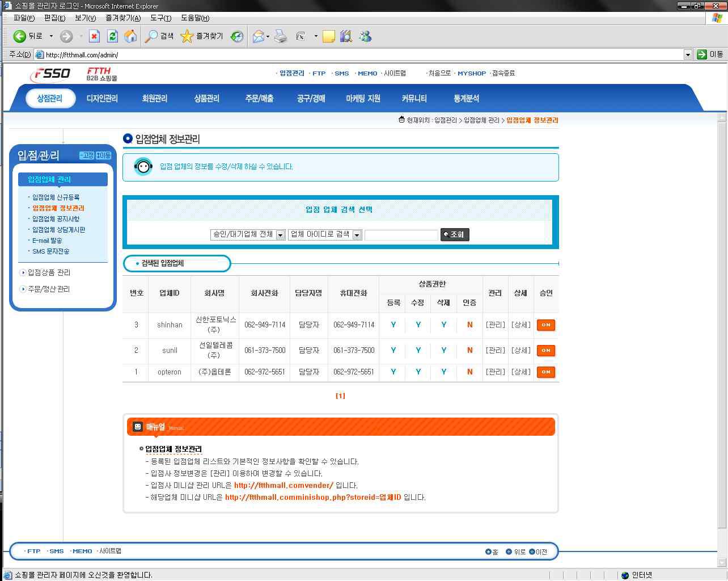
Task: Click the page icon in the address bar
Action: pyautogui.click(x=40, y=54)
